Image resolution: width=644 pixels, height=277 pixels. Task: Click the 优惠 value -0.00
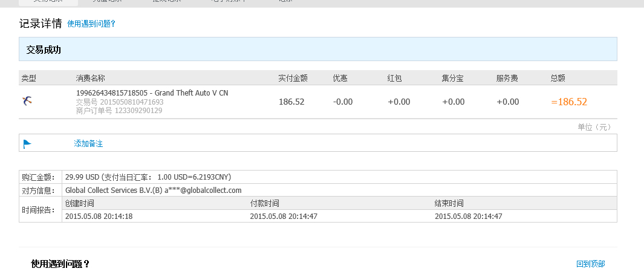coord(343,102)
